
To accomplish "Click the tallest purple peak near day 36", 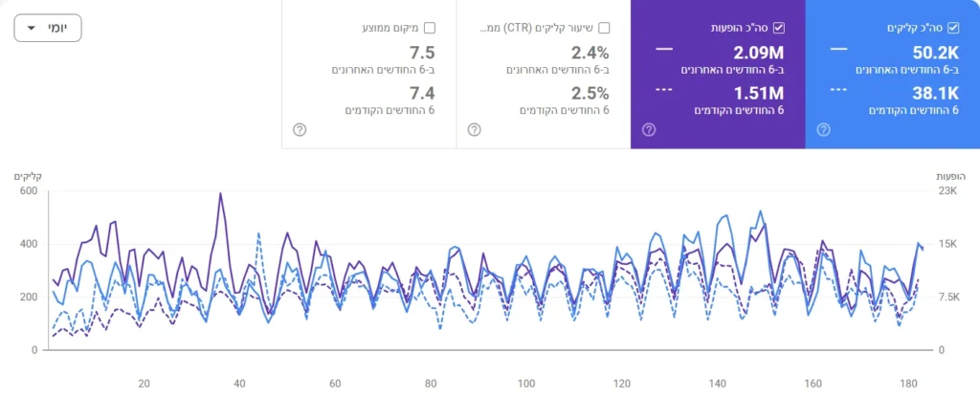I will point(221,194).
